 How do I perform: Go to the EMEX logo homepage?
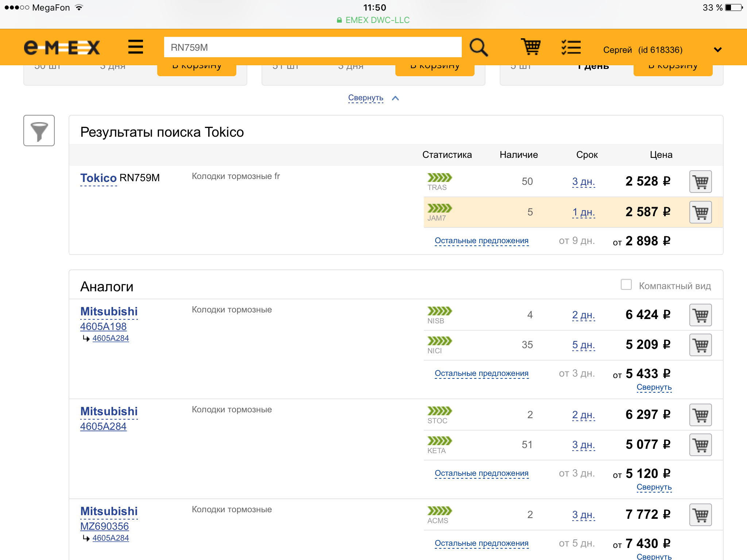point(62,47)
